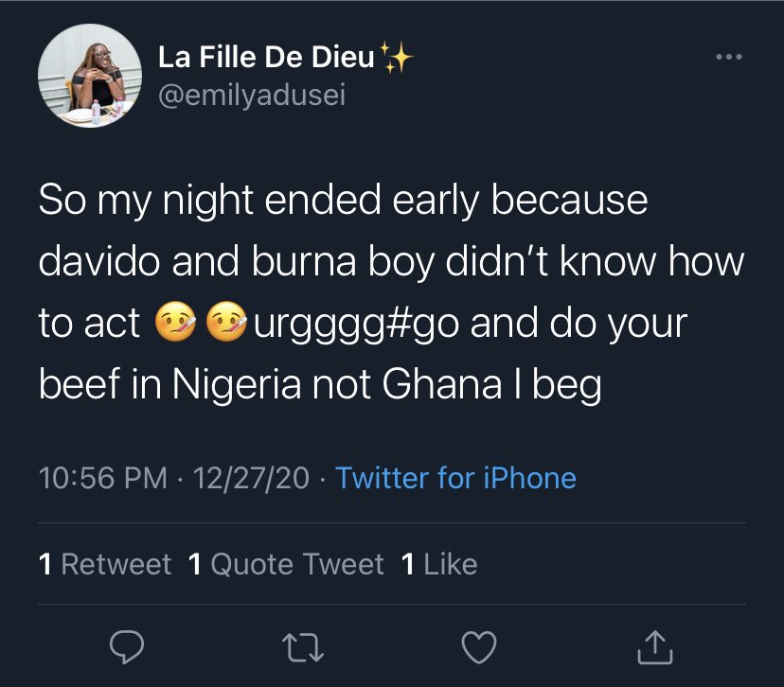View the 1 Quote Tweet list
Screen dimensions: 784x687
pyautogui.click(x=286, y=565)
